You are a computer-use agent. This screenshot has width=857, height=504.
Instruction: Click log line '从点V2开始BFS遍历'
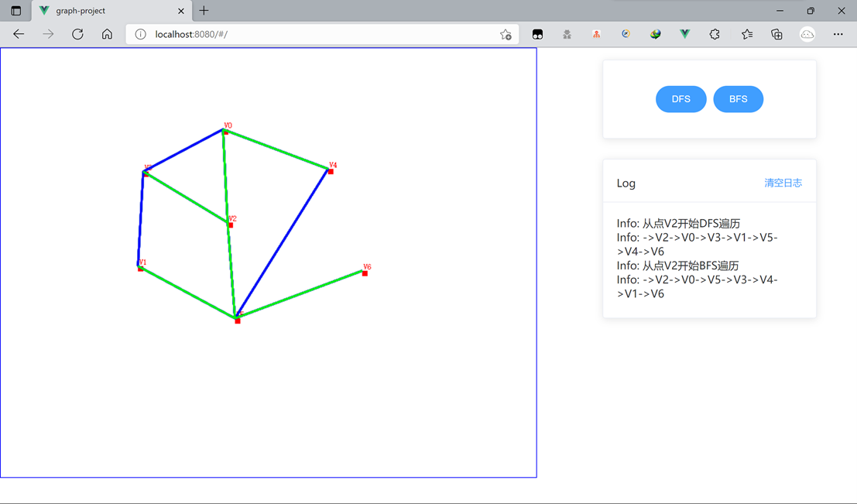click(677, 266)
